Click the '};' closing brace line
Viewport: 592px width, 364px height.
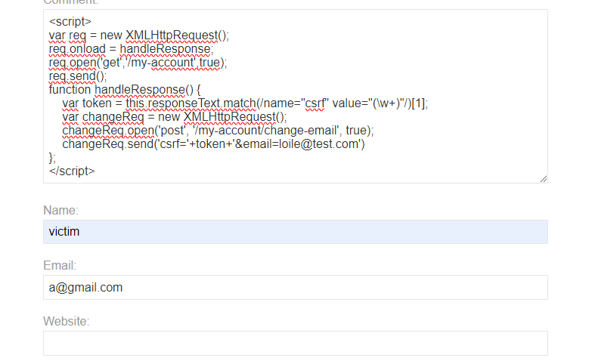[x=52, y=158]
